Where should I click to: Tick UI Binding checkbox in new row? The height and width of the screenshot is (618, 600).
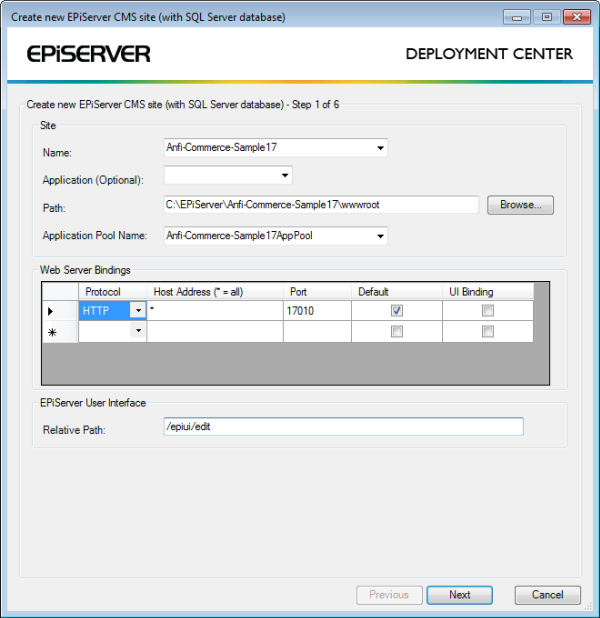[488, 332]
